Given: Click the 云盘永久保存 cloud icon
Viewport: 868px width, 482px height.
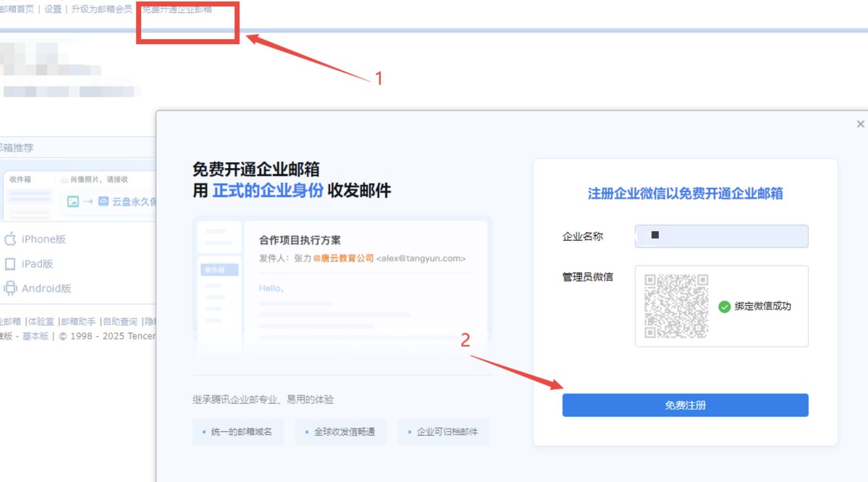Looking at the screenshot, I should point(103,201).
